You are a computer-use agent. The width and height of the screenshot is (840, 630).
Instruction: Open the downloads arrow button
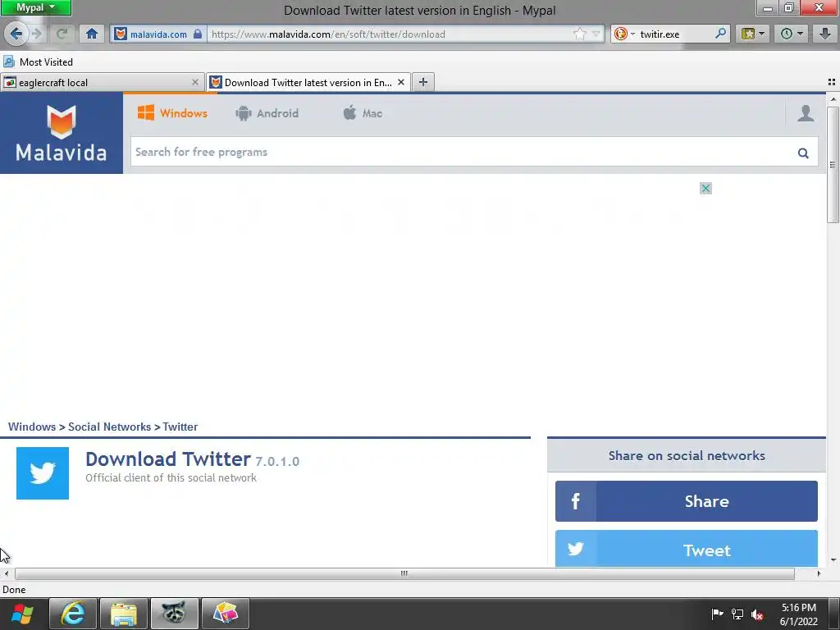click(825, 34)
